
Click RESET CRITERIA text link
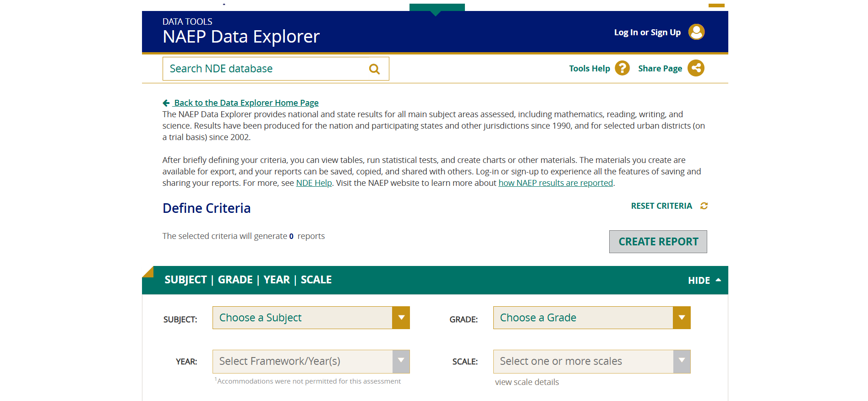pyautogui.click(x=661, y=206)
